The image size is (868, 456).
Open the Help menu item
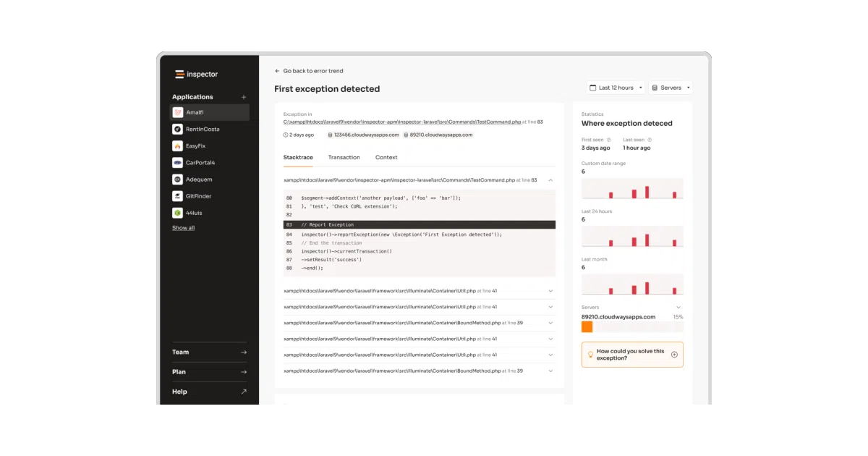209,392
